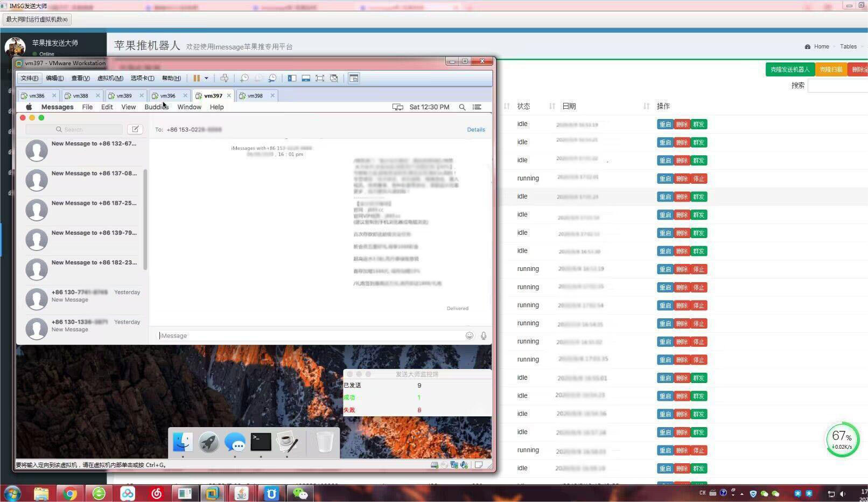Sort the table by 操作 column
868x502 pixels.
coord(663,106)
